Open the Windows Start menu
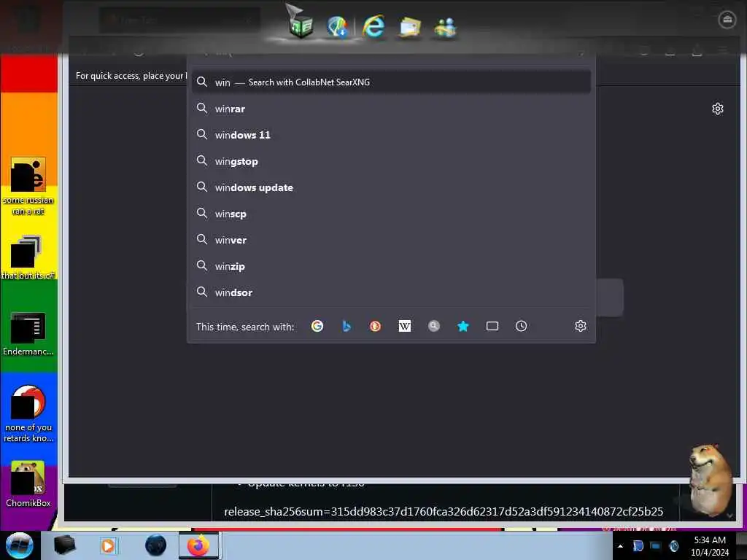The image size is (747, 560). click(20, 545)
